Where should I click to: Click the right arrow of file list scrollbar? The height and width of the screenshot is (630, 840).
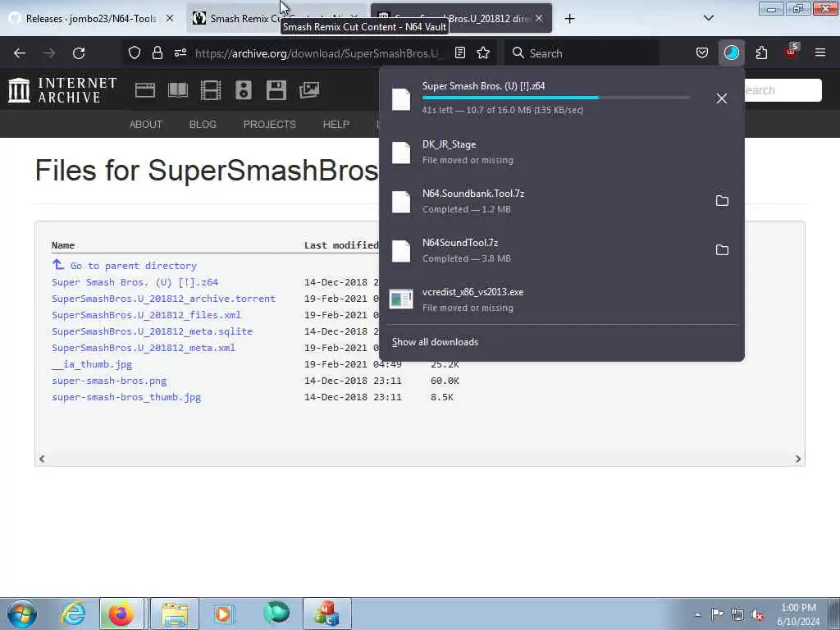pos(797,459)
